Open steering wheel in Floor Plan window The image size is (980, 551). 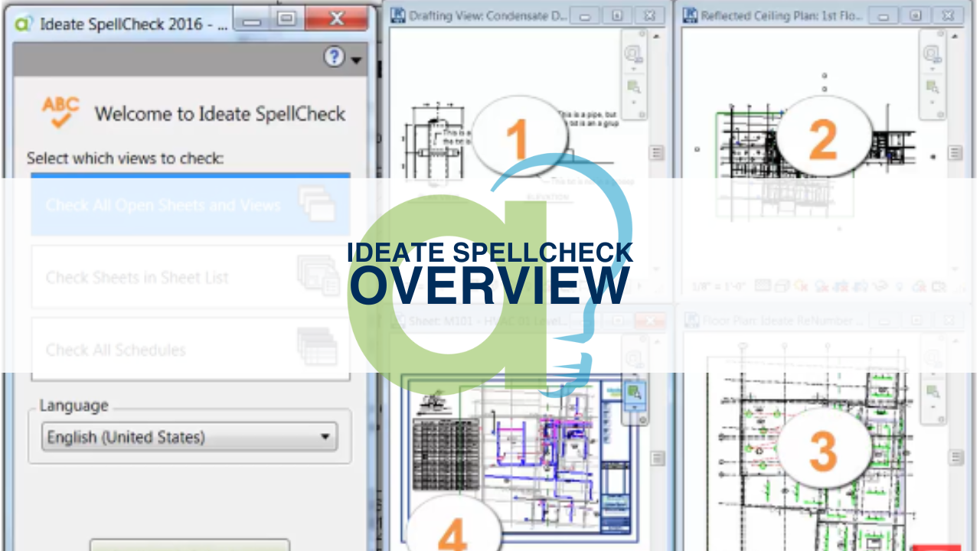pyautogui.click(x=933, y=358)
